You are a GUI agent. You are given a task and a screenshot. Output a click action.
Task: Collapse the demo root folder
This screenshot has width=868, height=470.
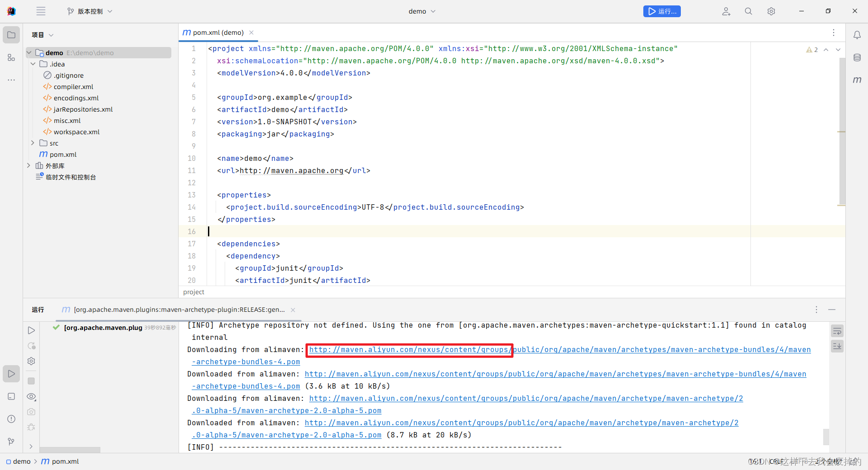coord(29,53)
